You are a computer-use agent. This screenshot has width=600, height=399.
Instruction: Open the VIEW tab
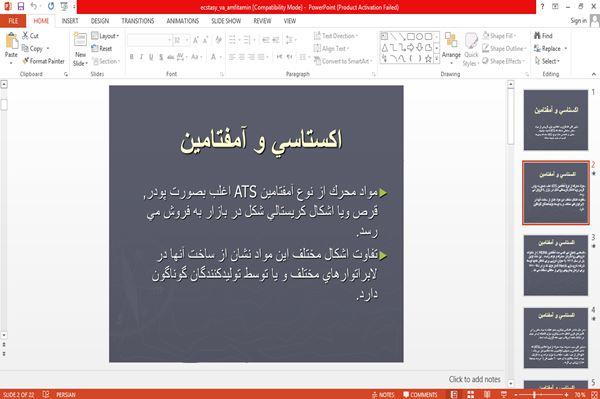(290, 21)
